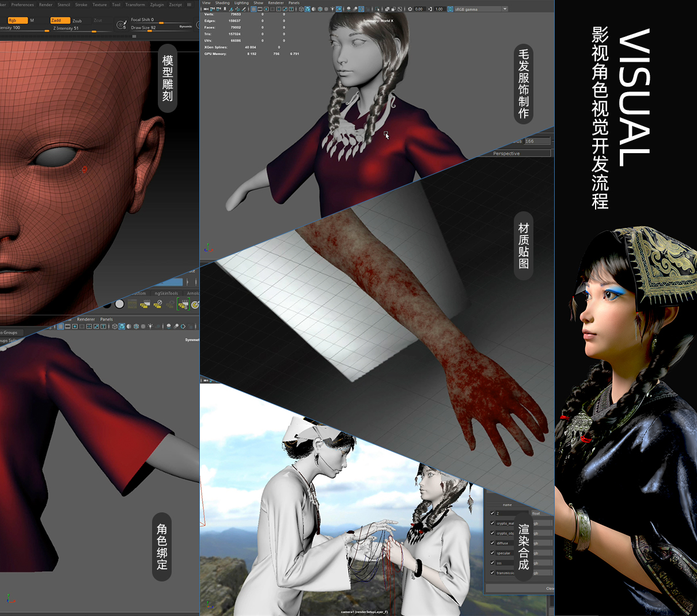Screen dimensions: 697x616
Task: Open the ZBrush Zplugin menu
Action: coord(157,5)
